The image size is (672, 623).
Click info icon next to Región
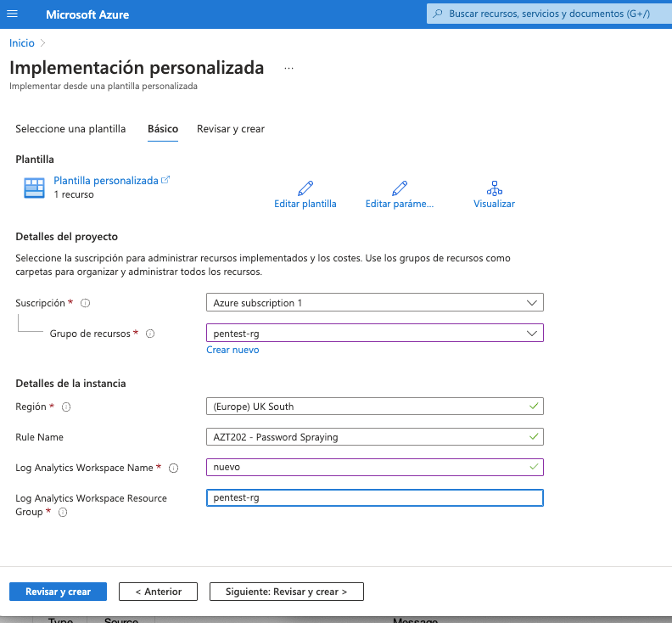coord(66,407)
